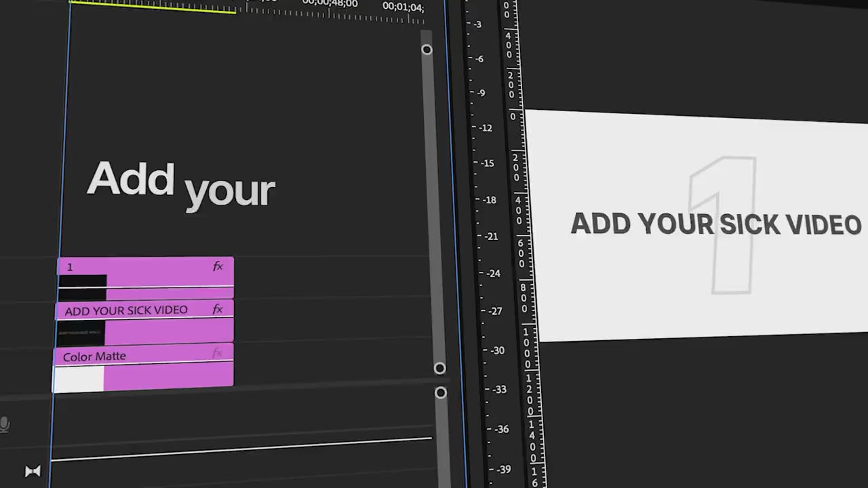This screenshot has height=488, width=868.
Task: Click the dark thumbnail of the text clip
Action: point(81,333)
